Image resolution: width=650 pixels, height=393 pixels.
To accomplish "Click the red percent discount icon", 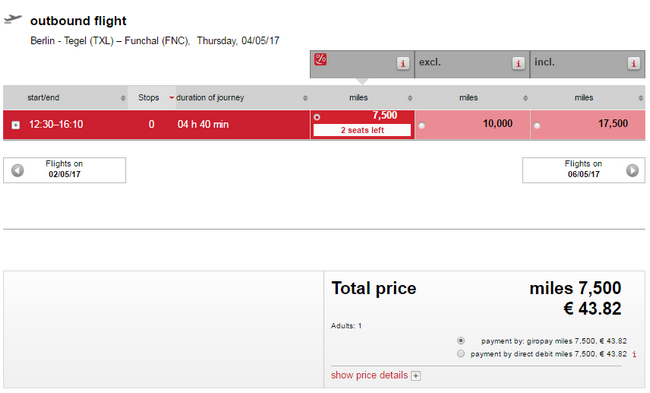I will [320, 59].
